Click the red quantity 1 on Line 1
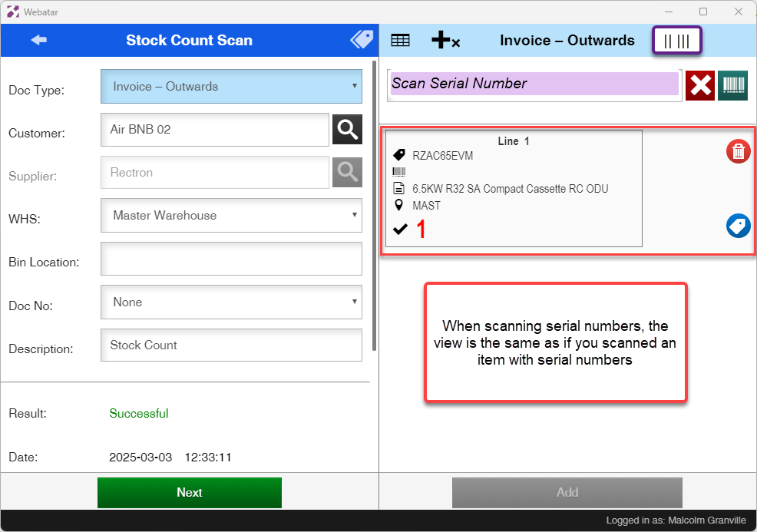This screenshot has height=532, width=757. tap(421, 229)
